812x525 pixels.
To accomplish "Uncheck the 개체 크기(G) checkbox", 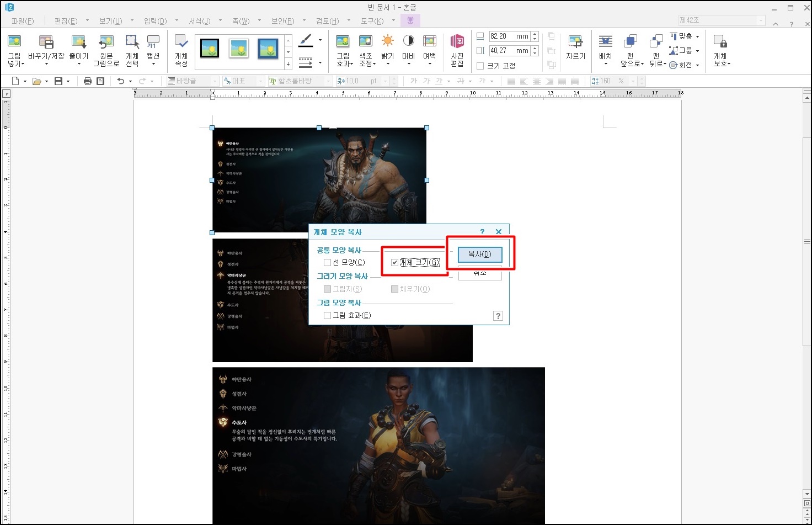I will (394, 262).
